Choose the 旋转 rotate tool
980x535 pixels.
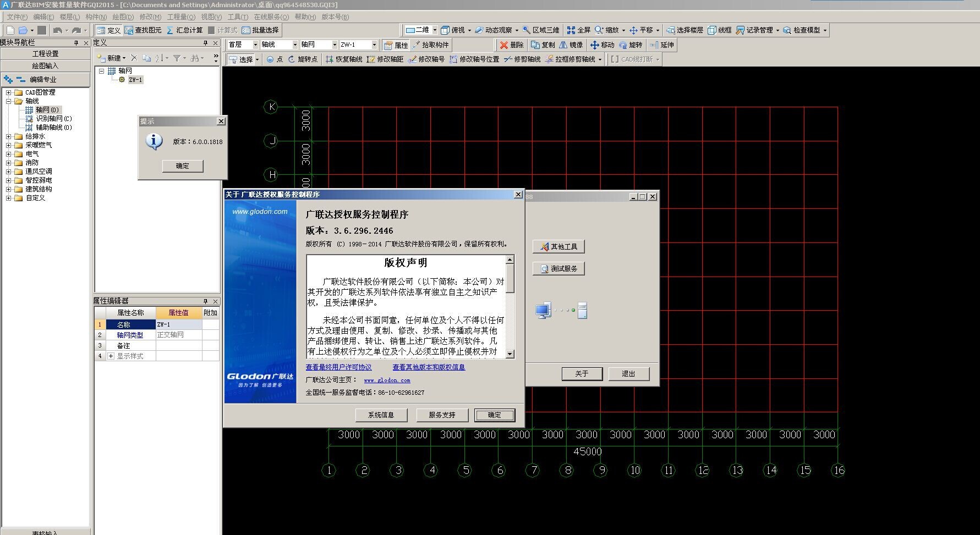pos(631,45)
